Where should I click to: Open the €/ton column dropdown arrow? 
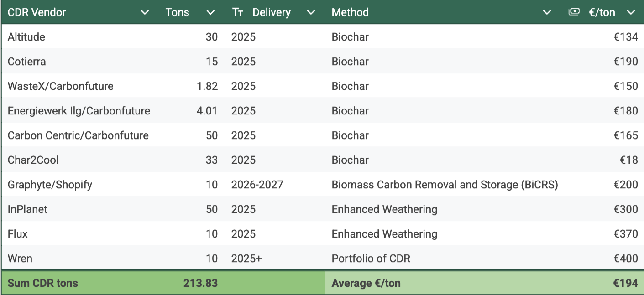[631, 13]
